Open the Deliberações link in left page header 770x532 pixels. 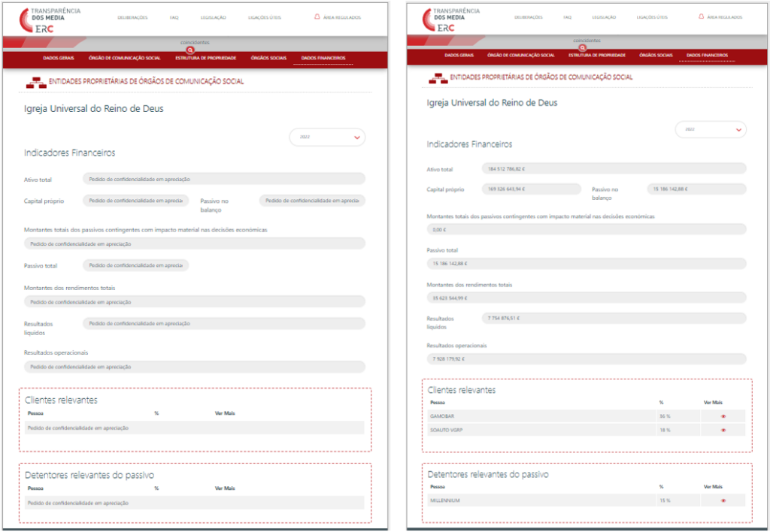tap(133, 17)
